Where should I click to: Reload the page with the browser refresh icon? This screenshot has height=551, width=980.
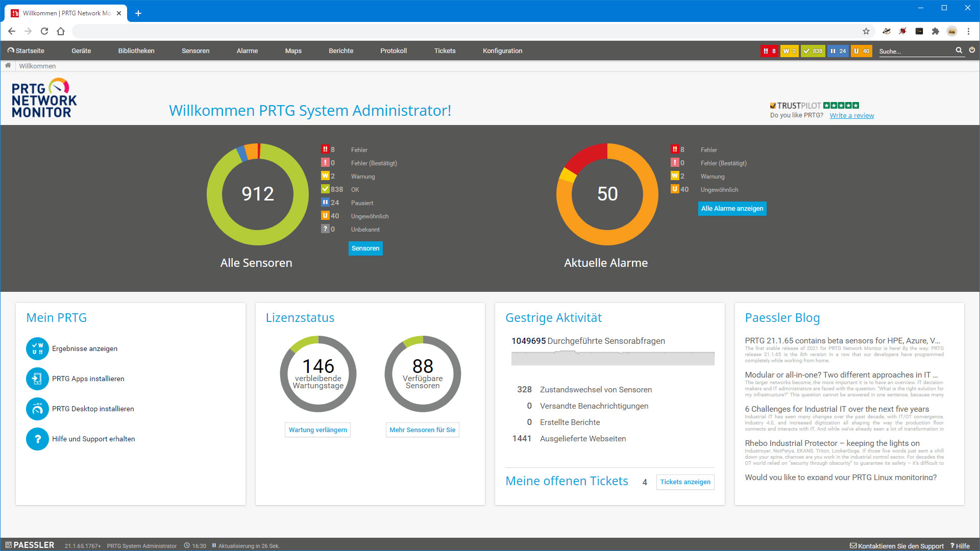click(44, 31)
